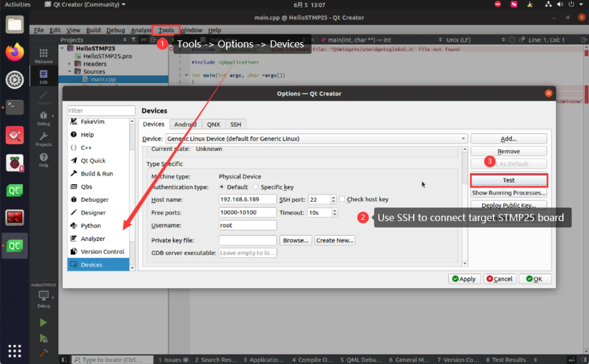Switch to the Android tab

(185, 124)
